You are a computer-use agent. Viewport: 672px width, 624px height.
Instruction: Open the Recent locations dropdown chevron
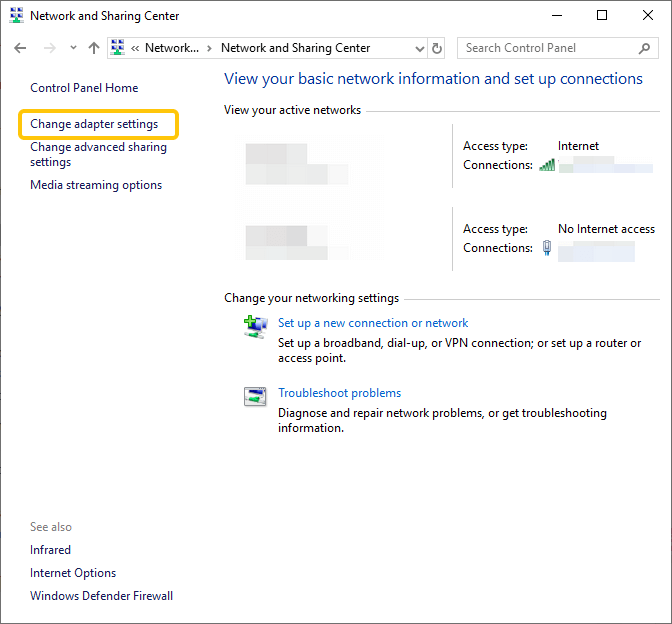pos(72,48)
